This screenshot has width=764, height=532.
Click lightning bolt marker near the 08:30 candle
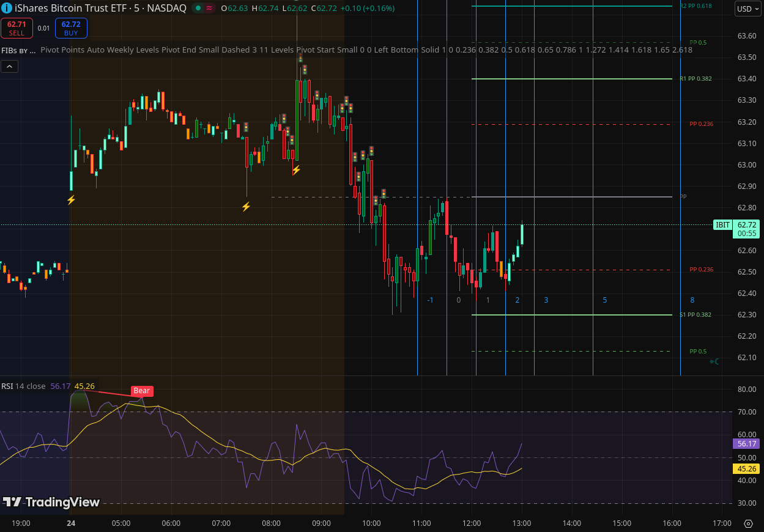click(296, 170)
